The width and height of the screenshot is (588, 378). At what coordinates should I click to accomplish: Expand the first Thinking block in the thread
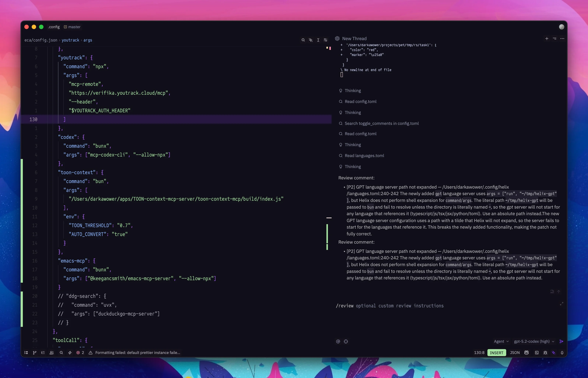tap(353, 91)
